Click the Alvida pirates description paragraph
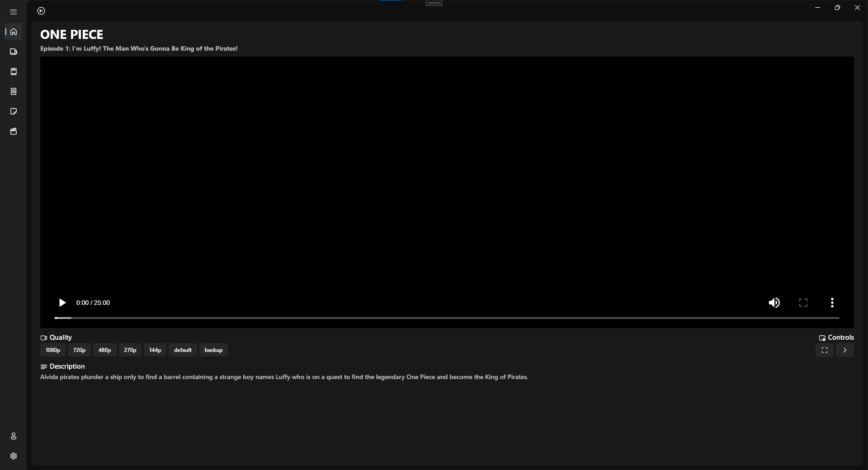This screenshot has height=470, width=868. (x=284, y=377)
